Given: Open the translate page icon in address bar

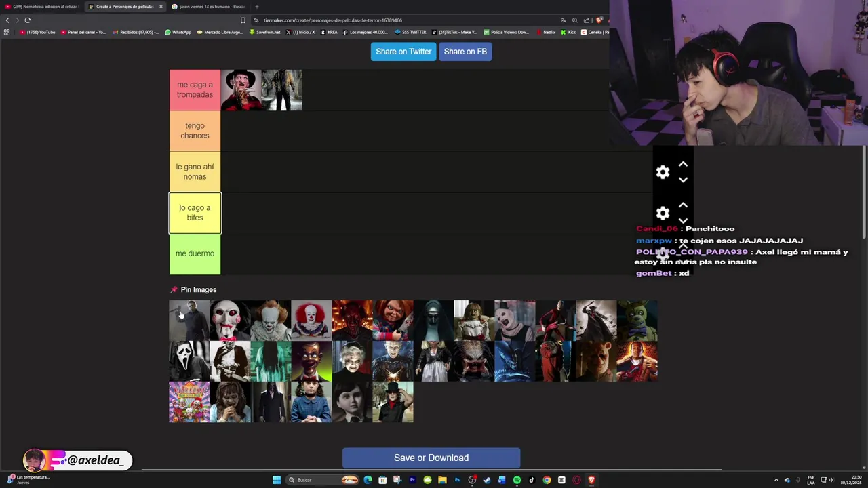Looking at the screenshot, I should click(563, 20).
